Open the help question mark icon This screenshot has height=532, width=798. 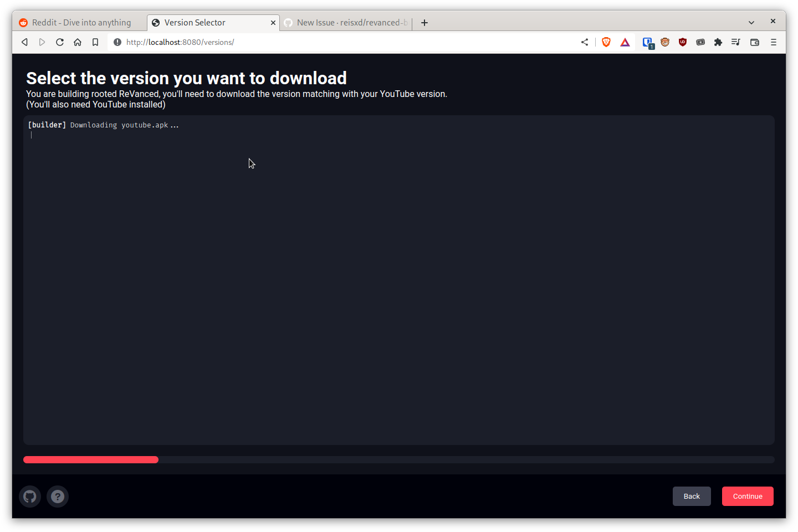[58, 497]
